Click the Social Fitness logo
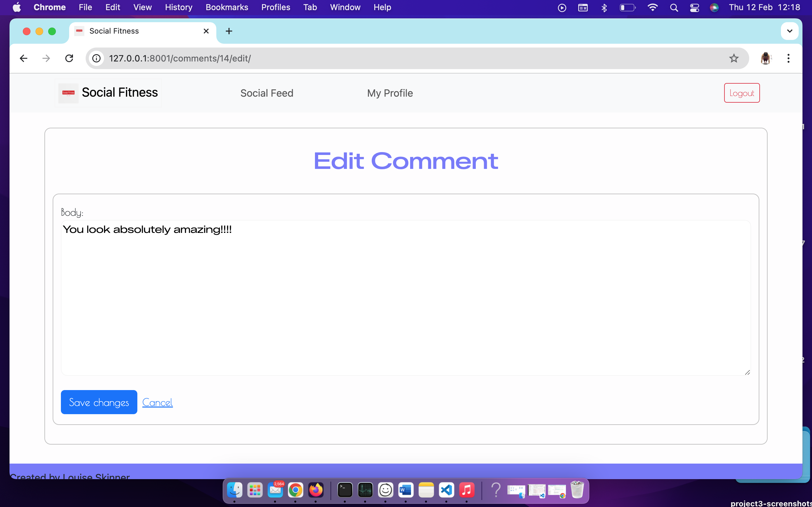Image resolution: width=812 pixels, height=507 pixels. pyautogui.click(x=68, y=93)
